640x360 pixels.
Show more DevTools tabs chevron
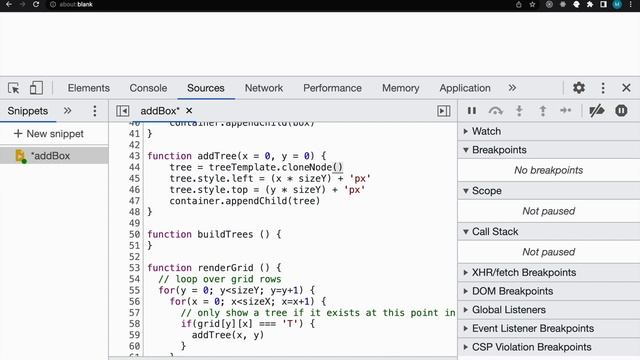pyautogui.click(x=512, y=88)
